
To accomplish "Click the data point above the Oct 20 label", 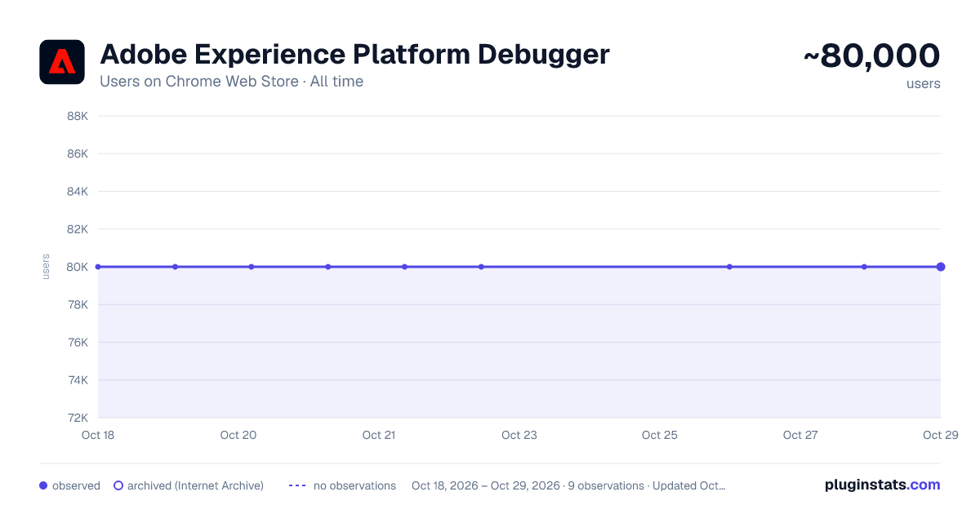I will click(252, 267).
